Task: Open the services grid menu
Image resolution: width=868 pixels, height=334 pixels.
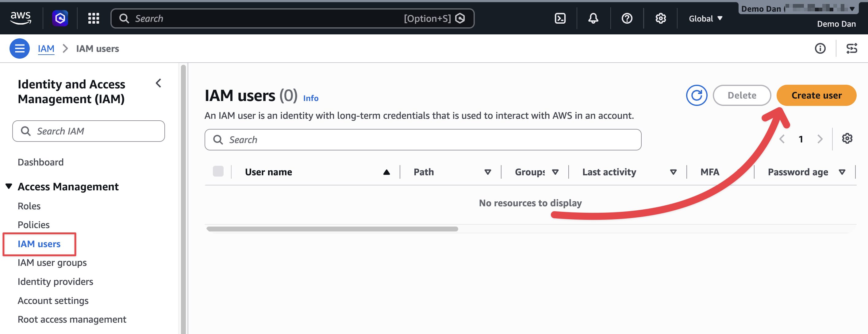Action: pyautogui.click(x=93, y=18)
